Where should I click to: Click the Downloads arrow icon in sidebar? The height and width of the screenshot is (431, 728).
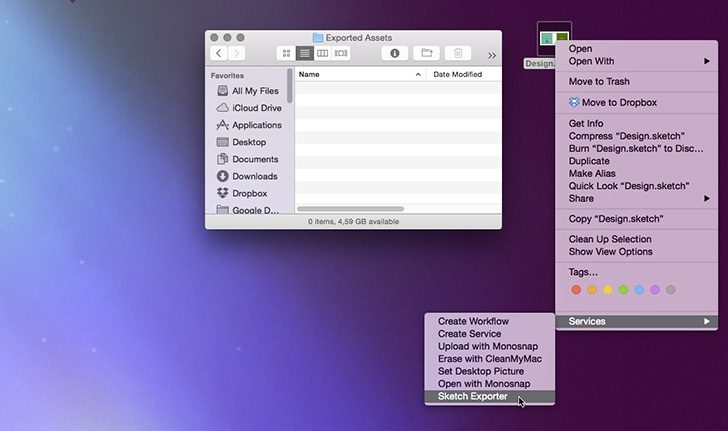pyautogui.click(x=222, y=176)
